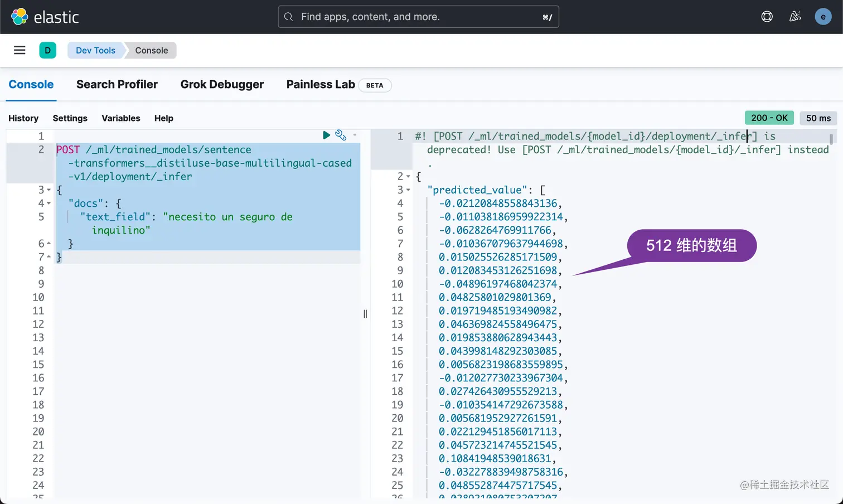Toggle fold marker at editor line 7
Screen dimensions: 843x504
(49, 257)
